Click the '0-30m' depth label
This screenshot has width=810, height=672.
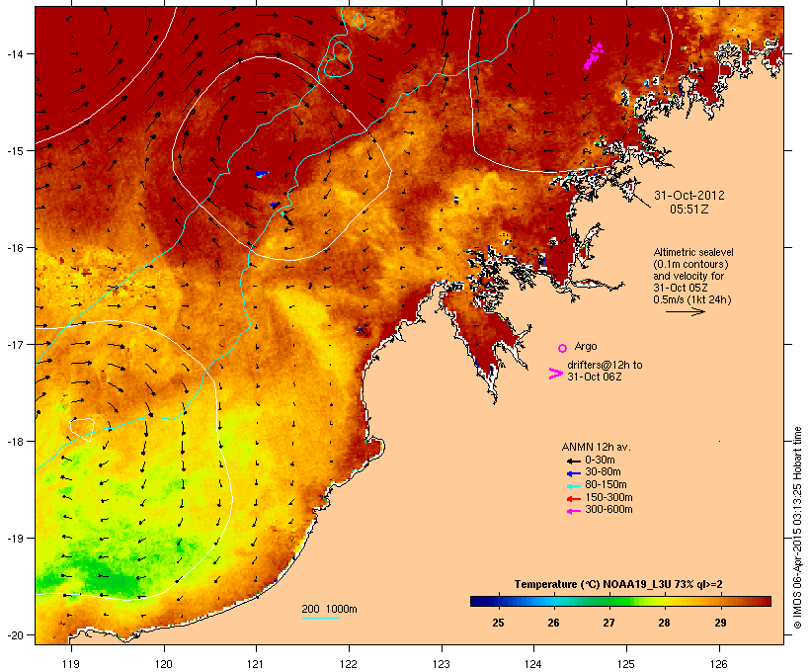[x=600, y=461]
